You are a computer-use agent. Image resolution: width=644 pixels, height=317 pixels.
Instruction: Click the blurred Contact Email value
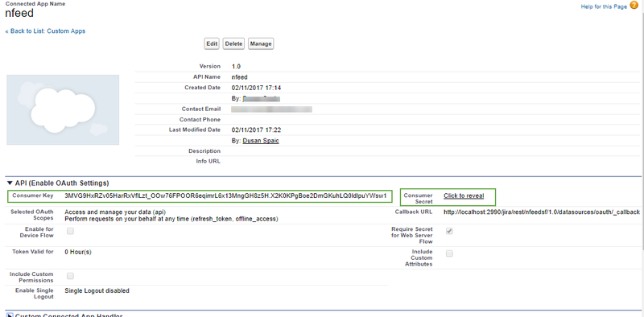271,109
